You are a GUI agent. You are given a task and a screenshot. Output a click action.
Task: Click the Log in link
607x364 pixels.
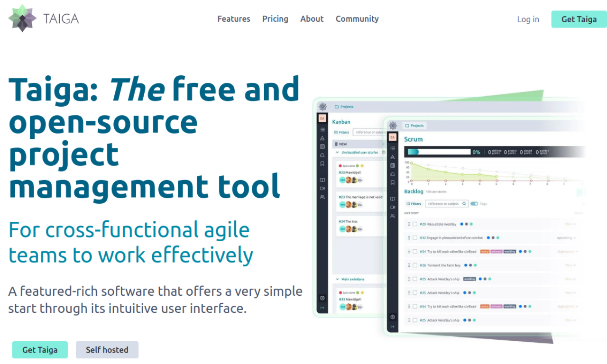click(528, 19)
